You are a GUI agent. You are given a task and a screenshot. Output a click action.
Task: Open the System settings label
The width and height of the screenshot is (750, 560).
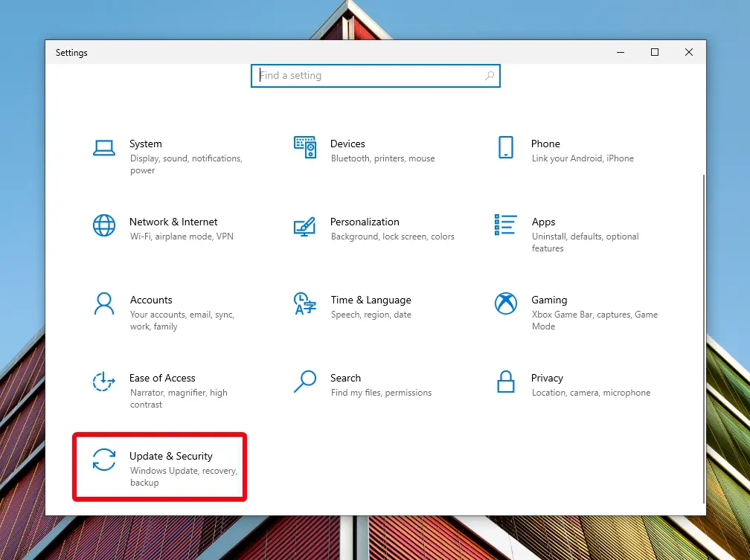tap(145, 144)
